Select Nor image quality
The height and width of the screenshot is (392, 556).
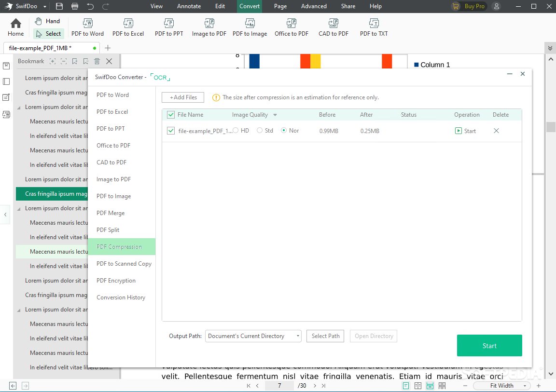pos(284,130)
